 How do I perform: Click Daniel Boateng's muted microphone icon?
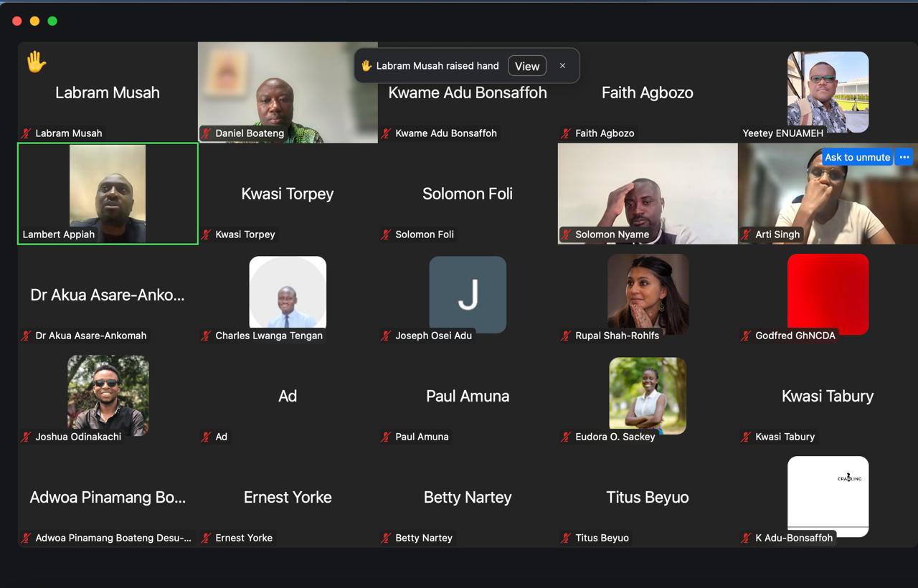pyautogui.click(x=207, y=133)
